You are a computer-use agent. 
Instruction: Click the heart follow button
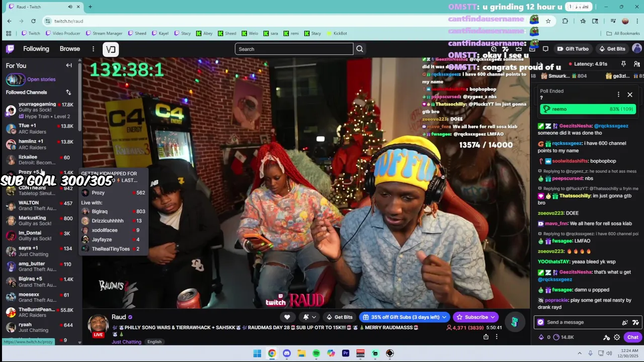pyautogui.click(x=287, y=317)
